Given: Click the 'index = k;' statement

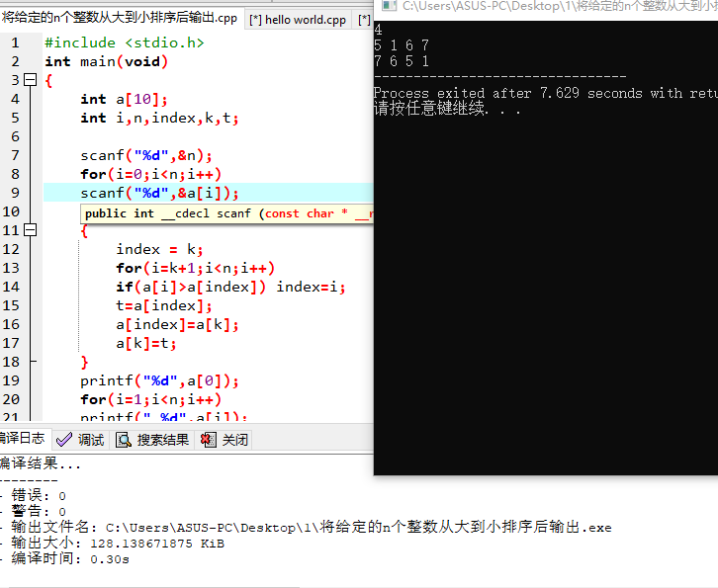Looking at the screenshot, I should click(x=159, y=249).
